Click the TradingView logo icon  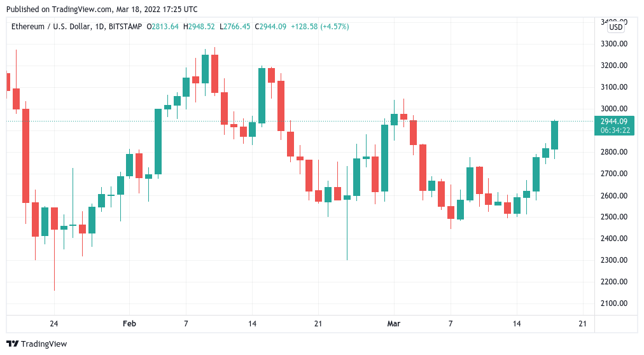coord(13,344)
